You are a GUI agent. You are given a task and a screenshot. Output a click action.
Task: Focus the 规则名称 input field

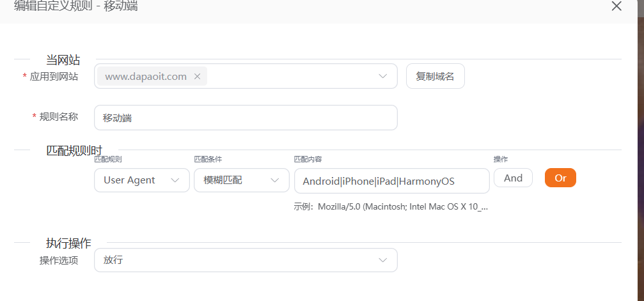(x=246, y=118)
